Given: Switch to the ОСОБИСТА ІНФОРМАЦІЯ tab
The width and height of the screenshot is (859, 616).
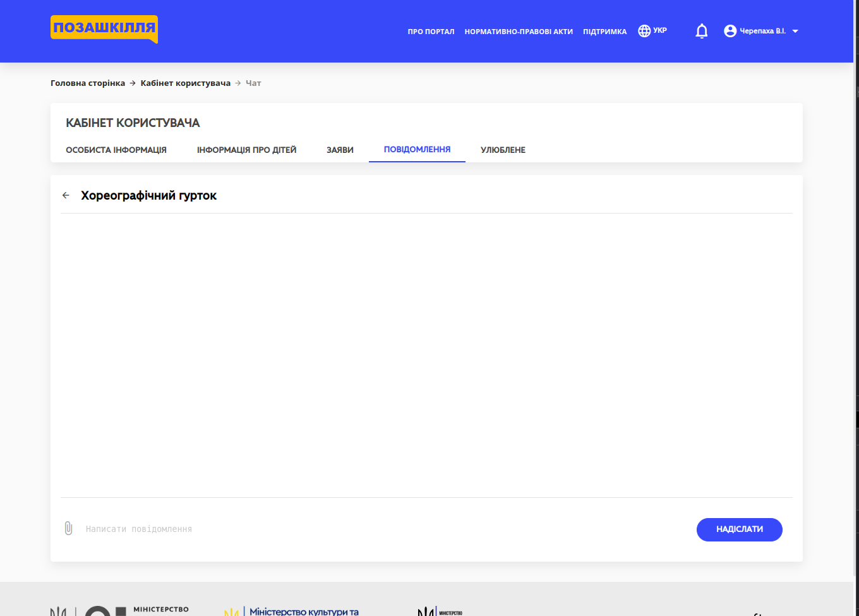Looking at the screenshot, I should (x=116, y=150).
